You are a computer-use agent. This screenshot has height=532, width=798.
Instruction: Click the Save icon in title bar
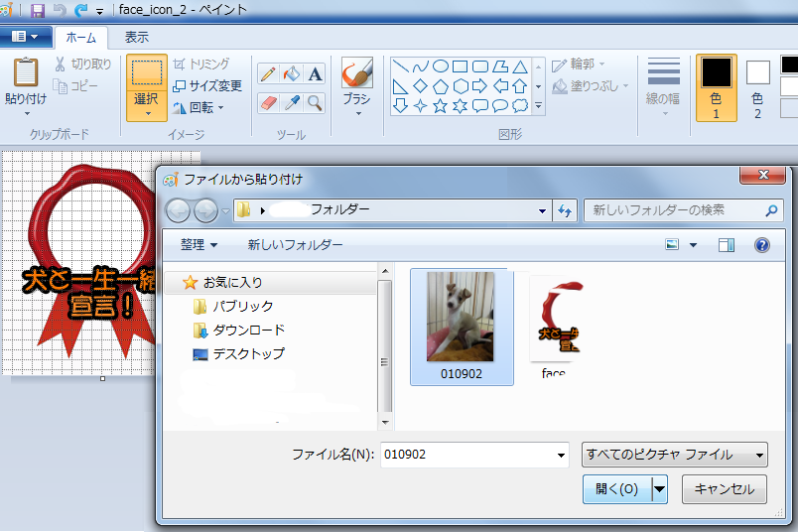pos(38,10)
